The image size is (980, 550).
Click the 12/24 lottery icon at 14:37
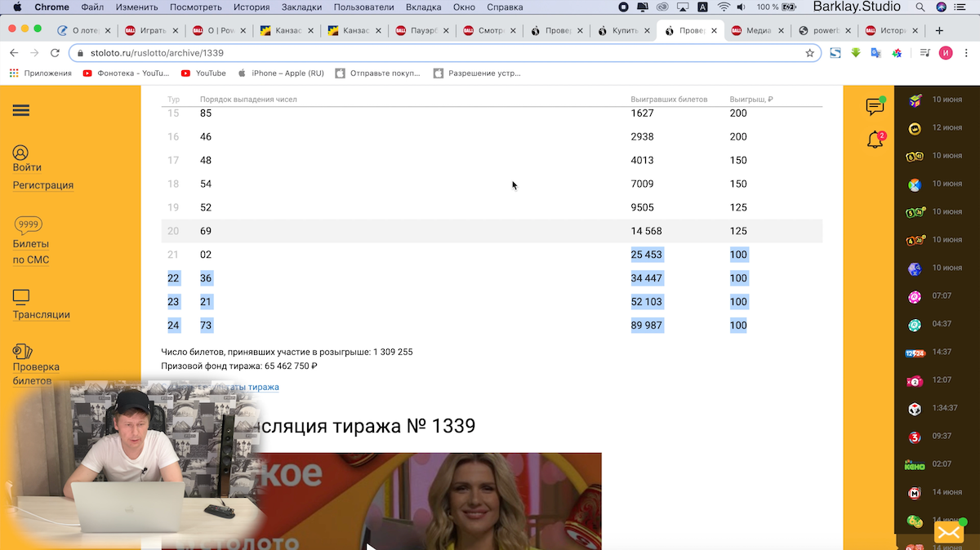click(915, 353)
